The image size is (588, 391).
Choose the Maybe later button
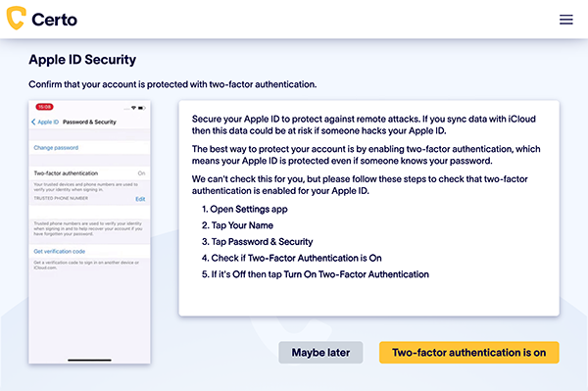coord(320,353)
